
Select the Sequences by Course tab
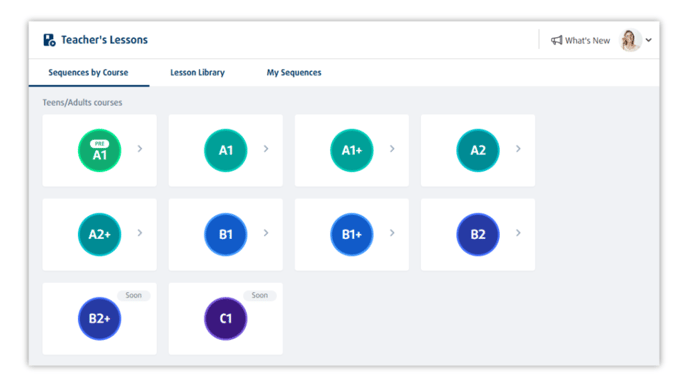88,72
